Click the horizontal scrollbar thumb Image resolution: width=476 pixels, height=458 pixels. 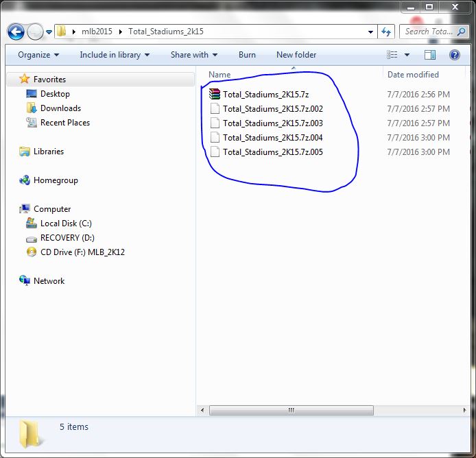(291, 410)
